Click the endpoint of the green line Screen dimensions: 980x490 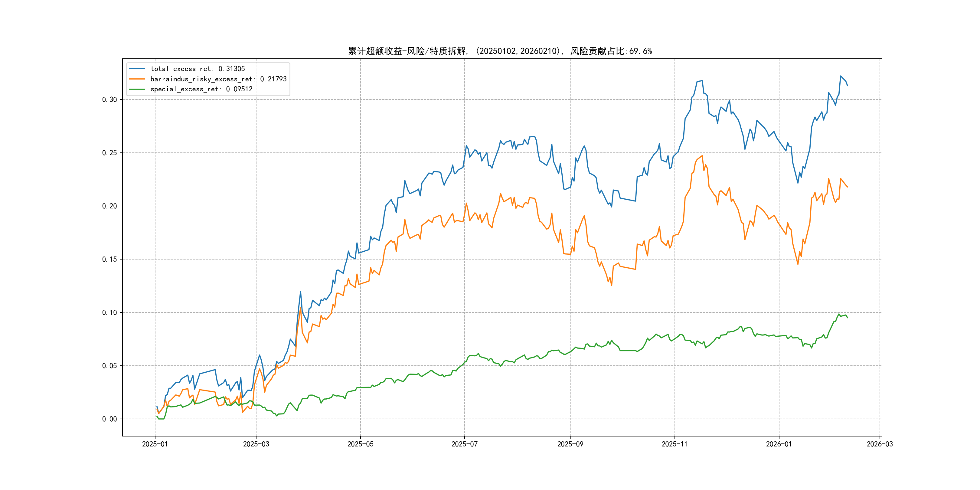848,318
